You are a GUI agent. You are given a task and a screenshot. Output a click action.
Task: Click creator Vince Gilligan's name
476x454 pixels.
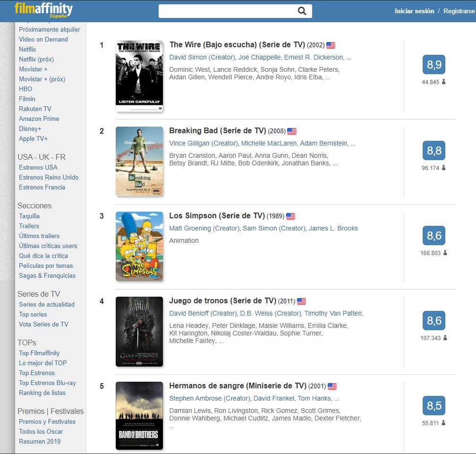pos(204,143)
